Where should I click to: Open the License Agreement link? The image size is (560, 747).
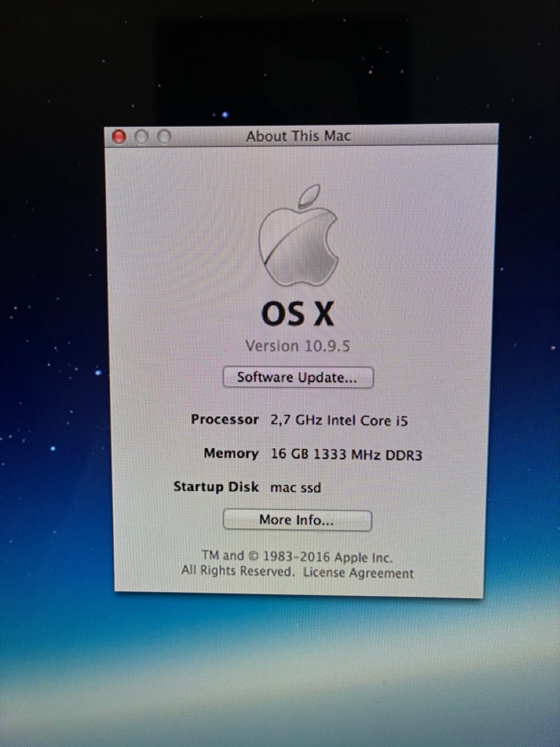tap(358, 573)
